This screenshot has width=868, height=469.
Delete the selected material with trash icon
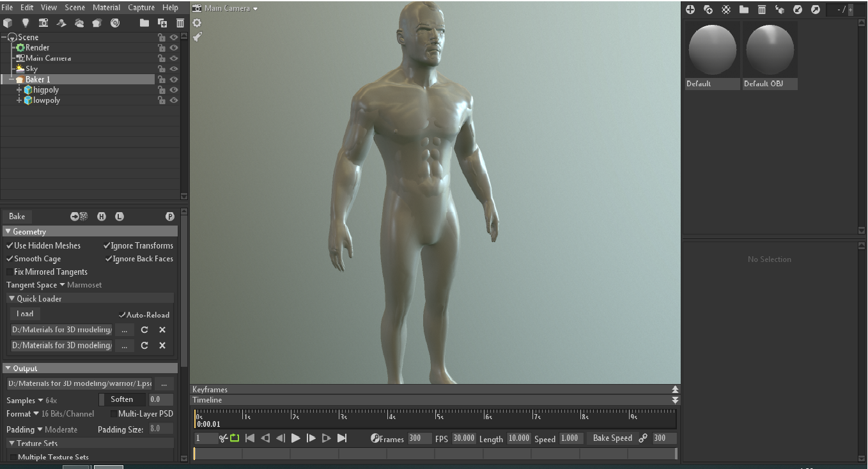coord(762,10)
